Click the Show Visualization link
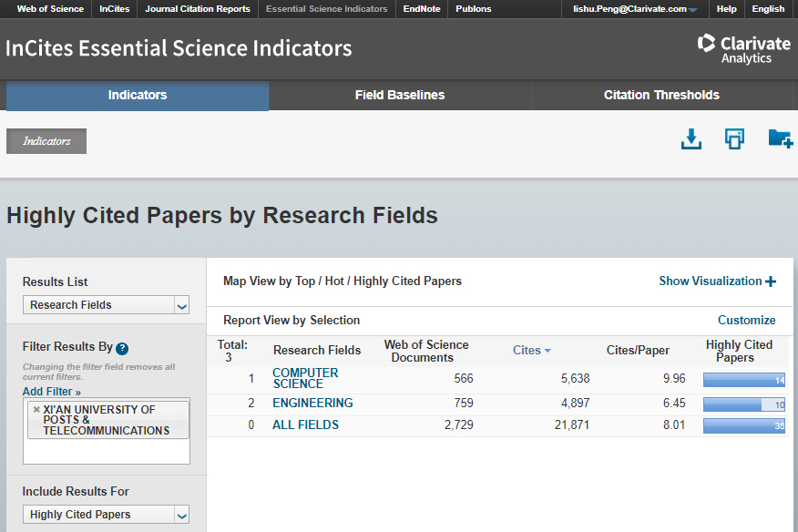Viewport: 798px width, 532px height. click(711, 281)
